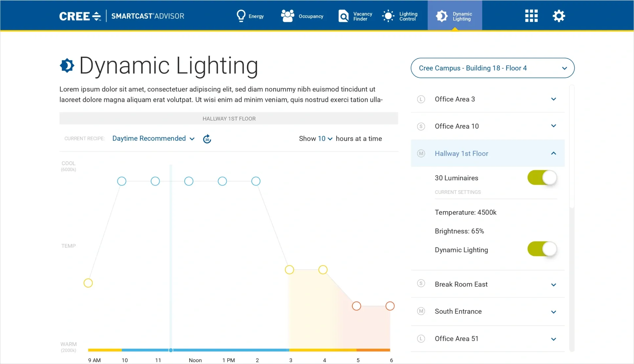The image size is (634, 364).
Task: Open the apps grid icon in top bar
Action: click(531, 15)
